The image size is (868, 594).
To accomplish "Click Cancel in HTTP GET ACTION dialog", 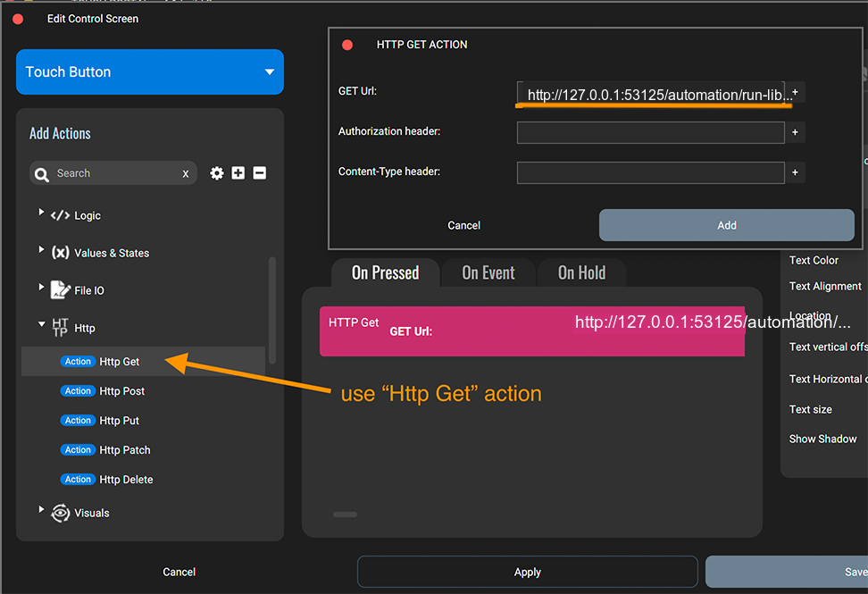I will (x=463, y=225).
